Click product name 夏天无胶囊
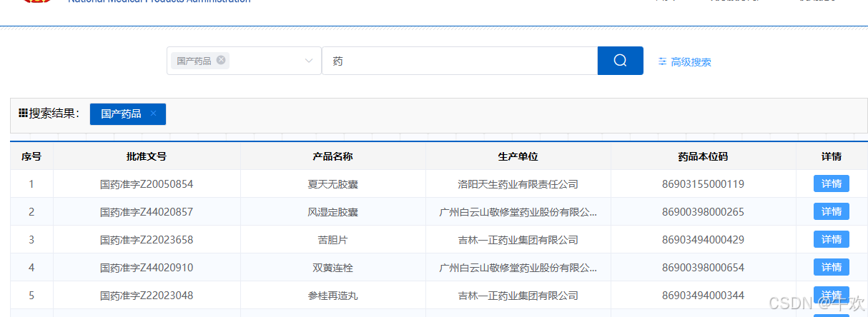 pyautogui.click(x=332, y=184)
